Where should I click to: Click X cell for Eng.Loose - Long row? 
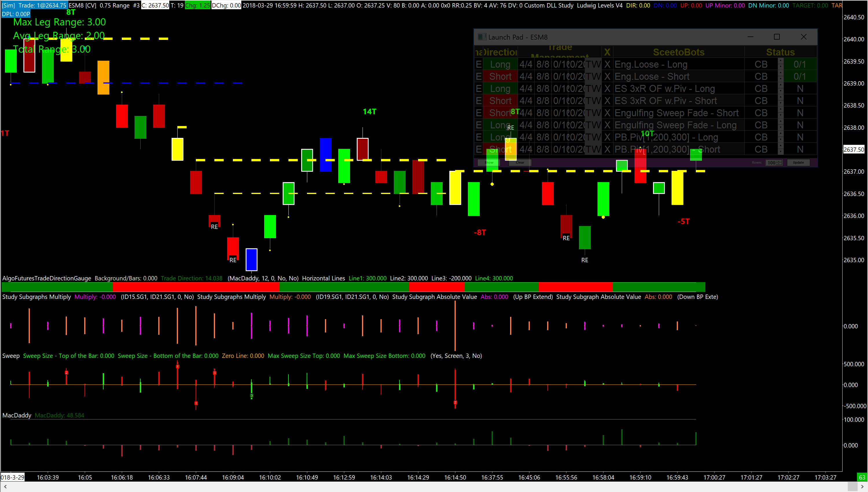click(x=607, y=64)
